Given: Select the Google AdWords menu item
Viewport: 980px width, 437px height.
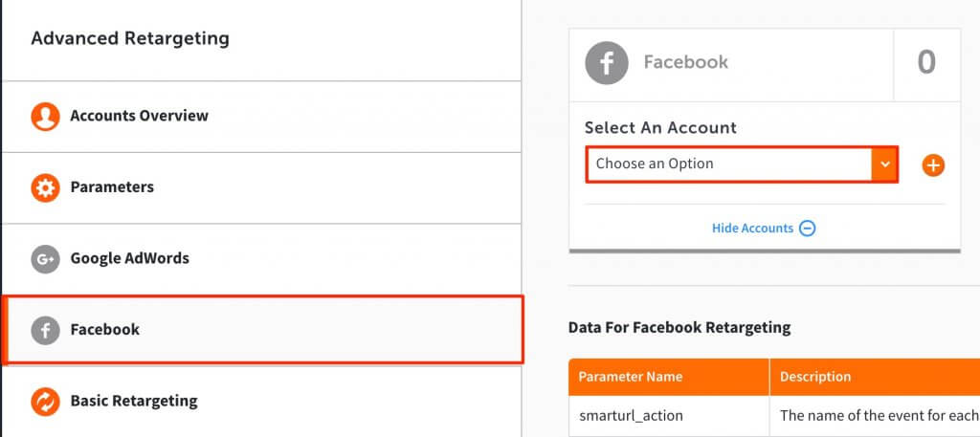Looking at the screenshot, I should [261, 259].
